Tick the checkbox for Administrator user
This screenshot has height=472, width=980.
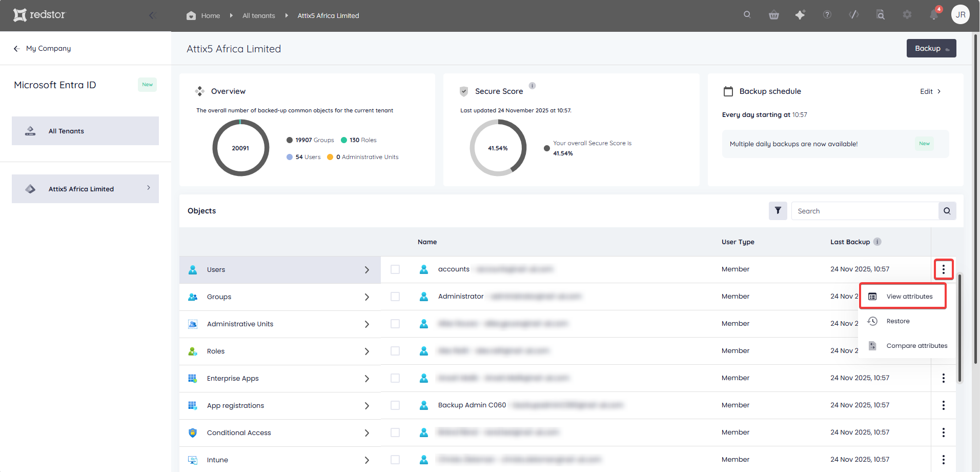pos(395,297)
